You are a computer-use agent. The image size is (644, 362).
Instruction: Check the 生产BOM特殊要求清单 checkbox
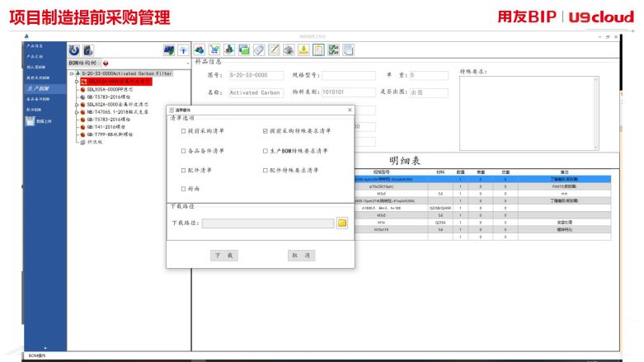pyautogui.click(x=266, y=151)
